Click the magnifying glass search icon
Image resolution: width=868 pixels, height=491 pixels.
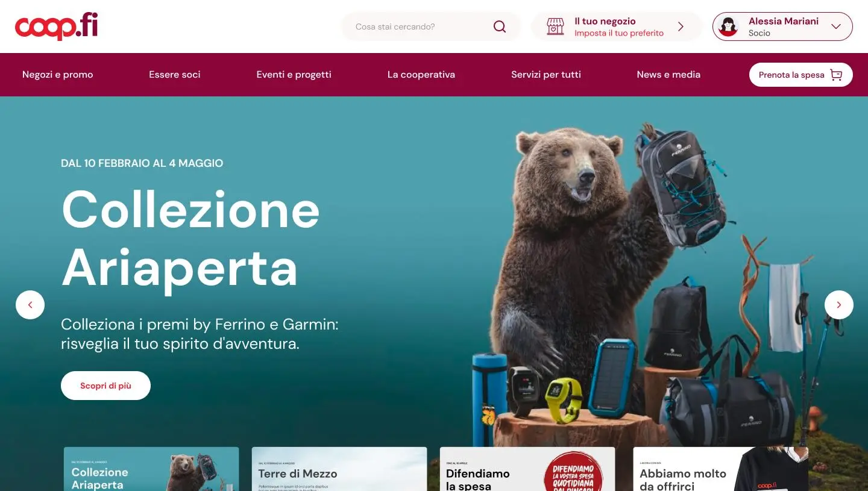pyautogui.click(x=500, y=27)
